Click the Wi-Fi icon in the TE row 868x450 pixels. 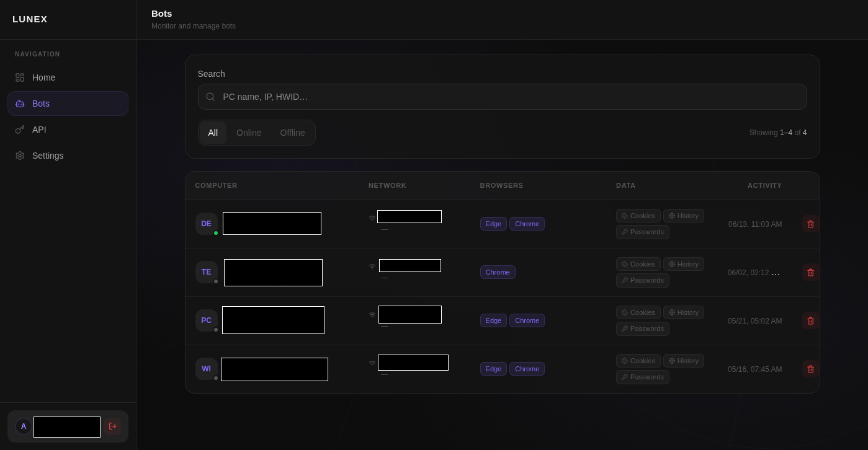click(x=372, y=267)
